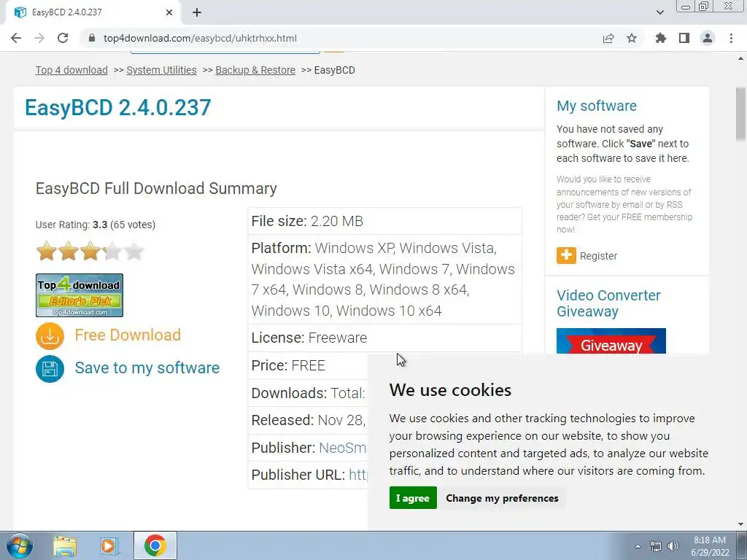This screenshot has width=747, height=560.
Task: Close the EasyBCD 2.4.0.237 tab
Action: click(x=169, y=12)
